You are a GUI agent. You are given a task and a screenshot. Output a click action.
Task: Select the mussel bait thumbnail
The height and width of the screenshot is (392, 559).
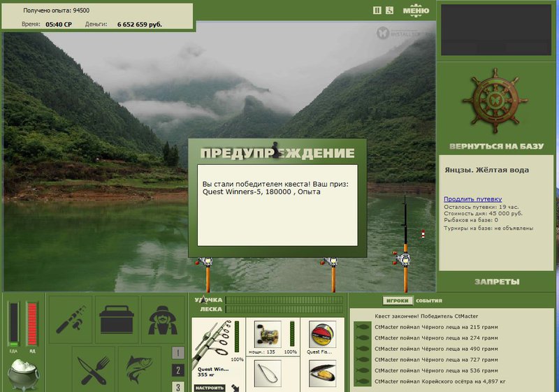click(322, 373)
